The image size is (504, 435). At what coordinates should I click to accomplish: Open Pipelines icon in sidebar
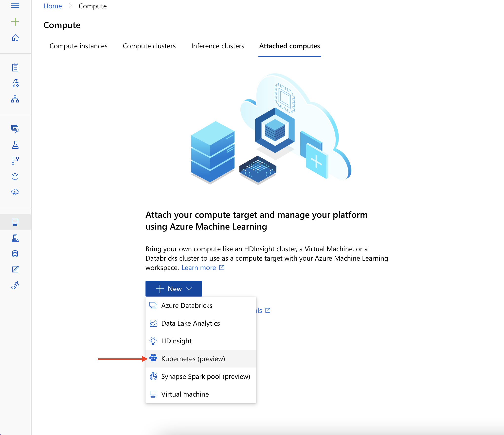15,161
